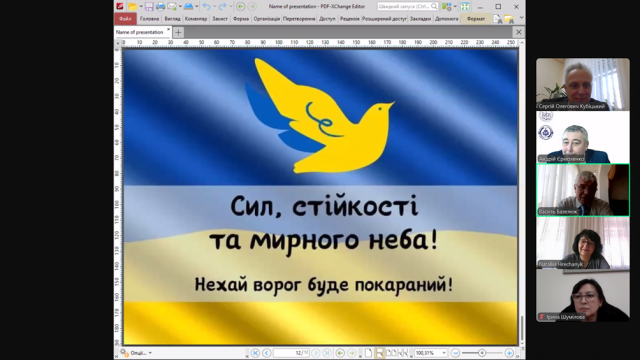
Task: Open zoom level 100,31% dropdown
Action: 444,353
